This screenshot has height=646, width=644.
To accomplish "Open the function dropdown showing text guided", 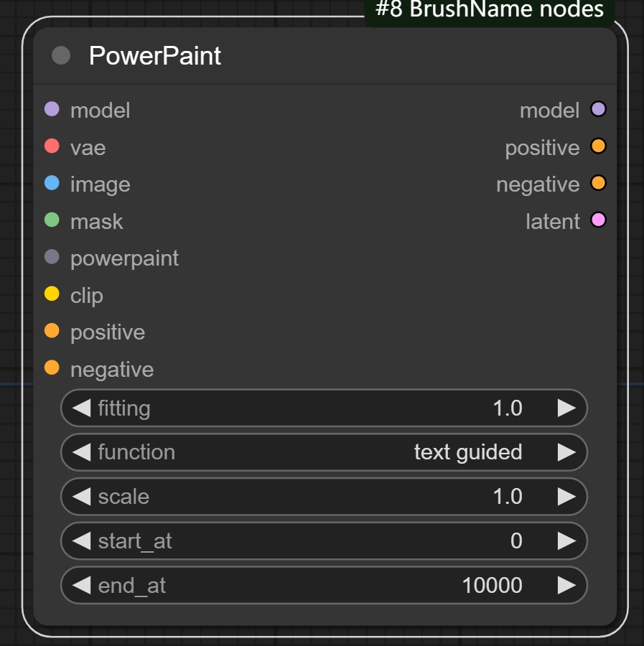I will [x=325, y=452].
